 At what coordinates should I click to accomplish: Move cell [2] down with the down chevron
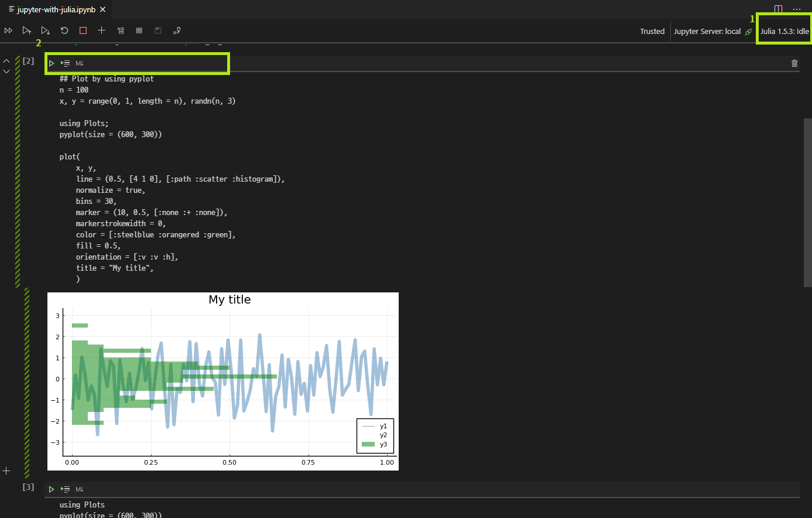(6, 71)
